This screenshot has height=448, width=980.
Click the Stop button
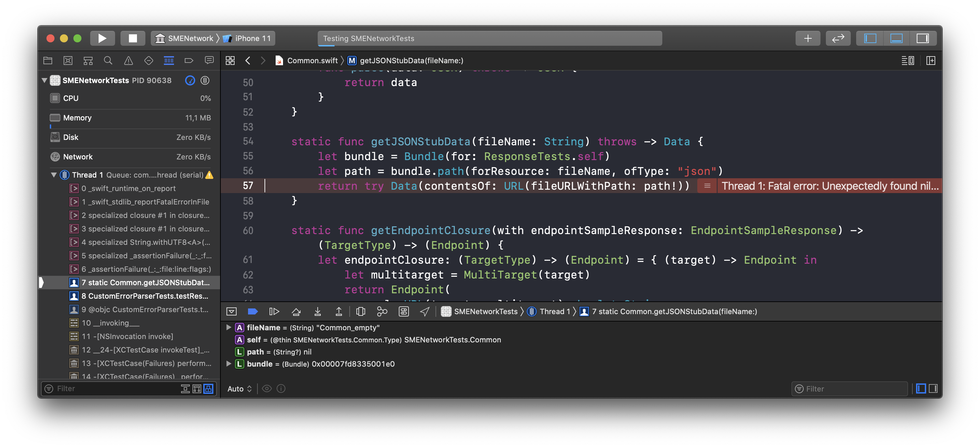(x=133, y=38)
